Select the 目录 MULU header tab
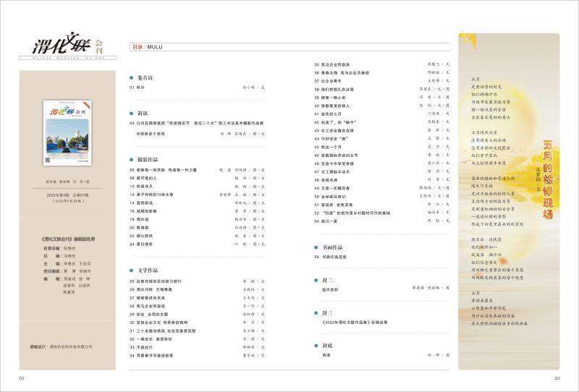579x392 pixels. [x=147, y=47]
